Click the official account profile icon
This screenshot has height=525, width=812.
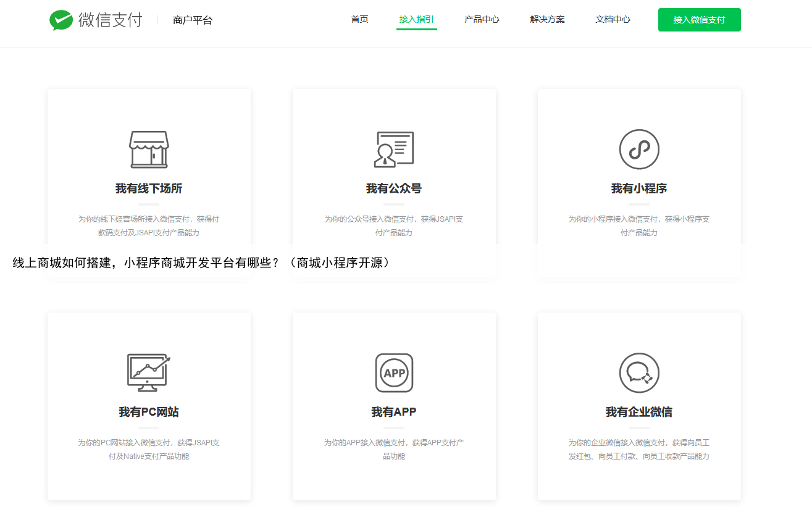coord(393,149)
